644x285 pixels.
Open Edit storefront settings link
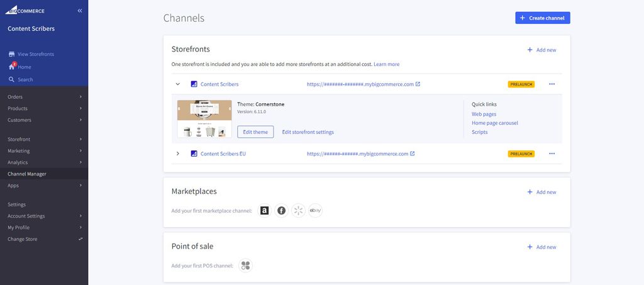pyautogui.click(x=308, y=132)
